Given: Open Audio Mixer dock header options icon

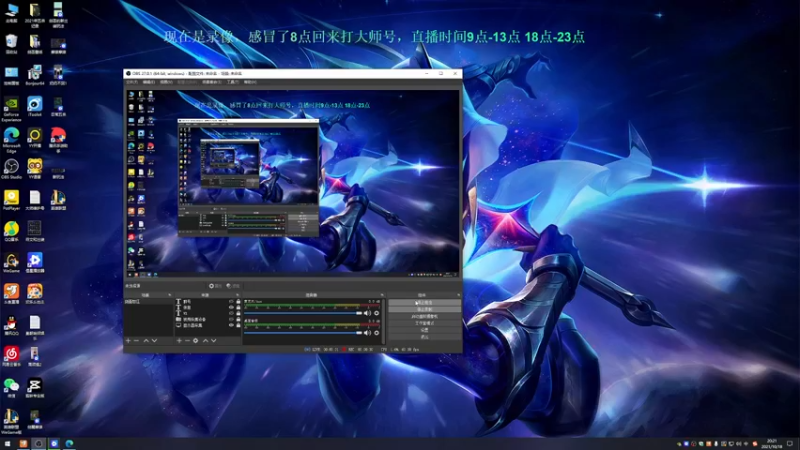Looking at the screenshot, I should point(382,295).
